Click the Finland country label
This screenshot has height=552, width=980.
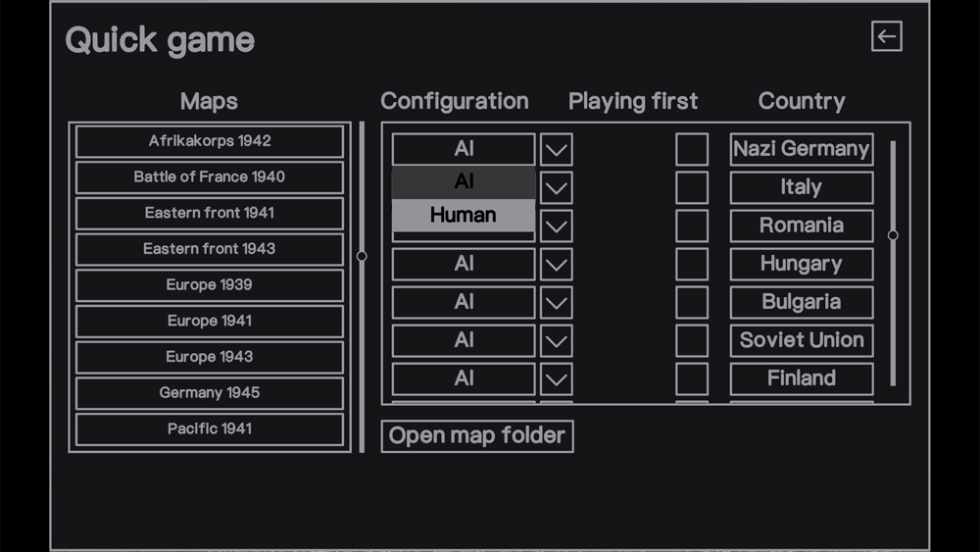coord(802,378)
